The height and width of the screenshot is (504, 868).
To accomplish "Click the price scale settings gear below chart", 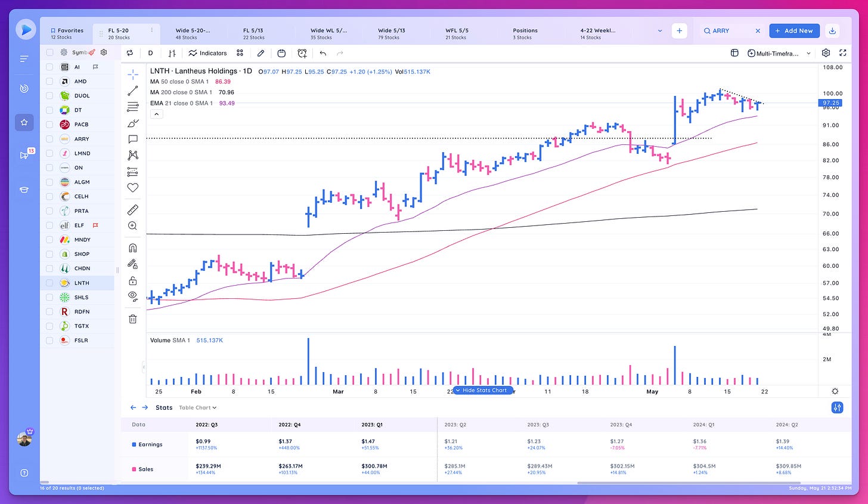I will pos(835,391).
